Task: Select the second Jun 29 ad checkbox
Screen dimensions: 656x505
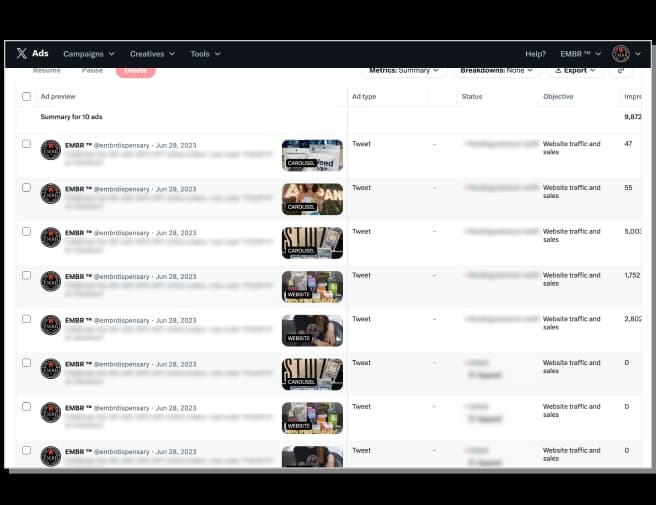Action: point(26,187)
